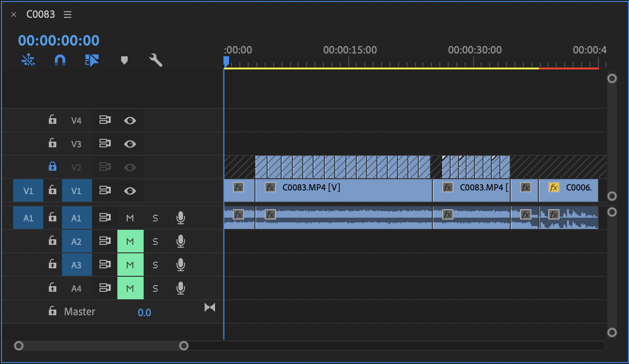Unmute track A2
Viewport: 629px width, 364px height.
tap(130, 242)
